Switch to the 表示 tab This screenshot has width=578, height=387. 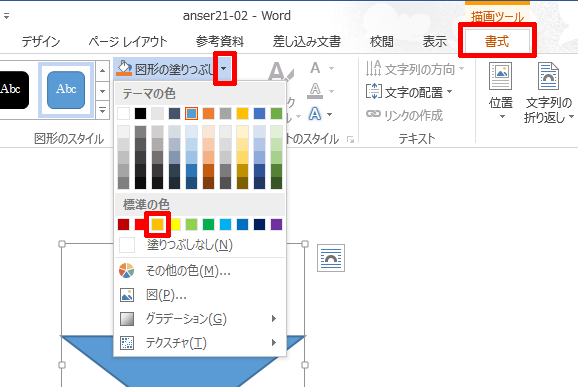tap(435, 41)
